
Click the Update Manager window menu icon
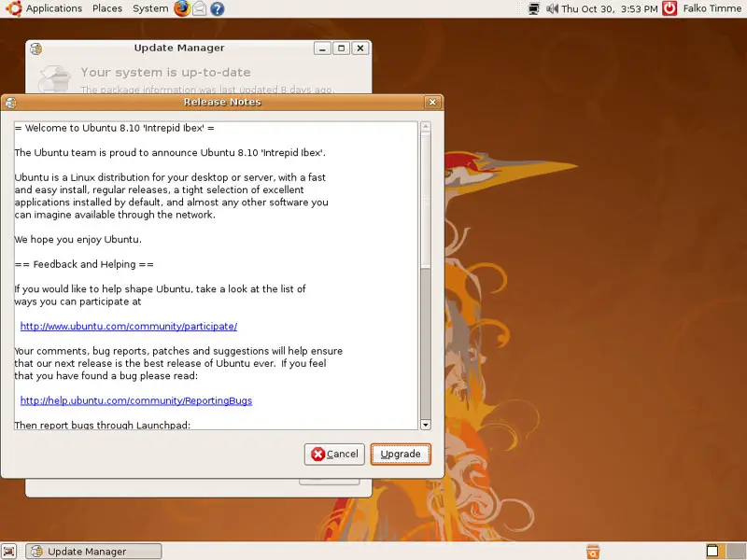click(x=36, y=49)
